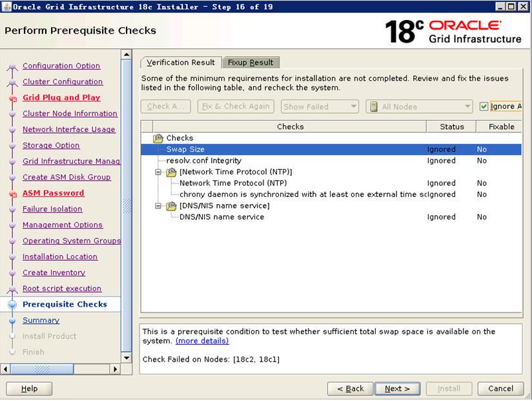Go to Root script execution step
Image resolution: width=532 pixels, height=401 pixels.
(62, 289)
